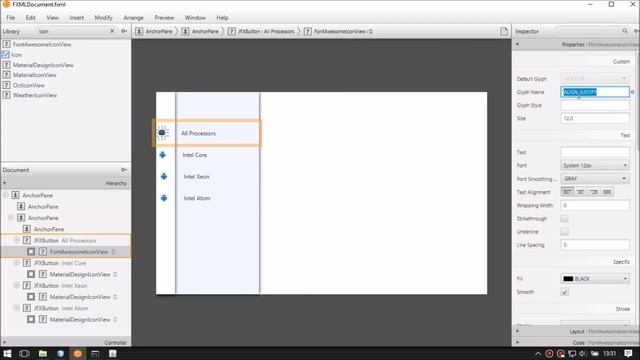Click JFXButton All Processors in breadcrumb bar
Viewport: 640px width, 360px height.
click(x=261, y=31)
